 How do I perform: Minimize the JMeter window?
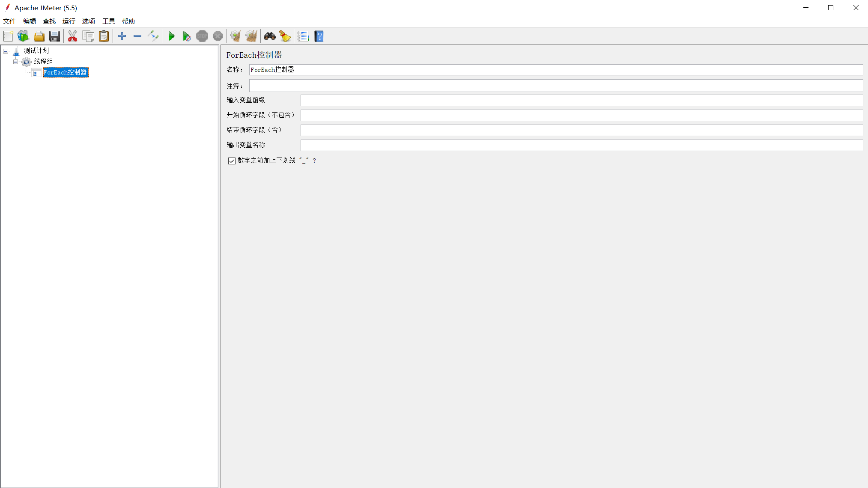click(806, 8)
